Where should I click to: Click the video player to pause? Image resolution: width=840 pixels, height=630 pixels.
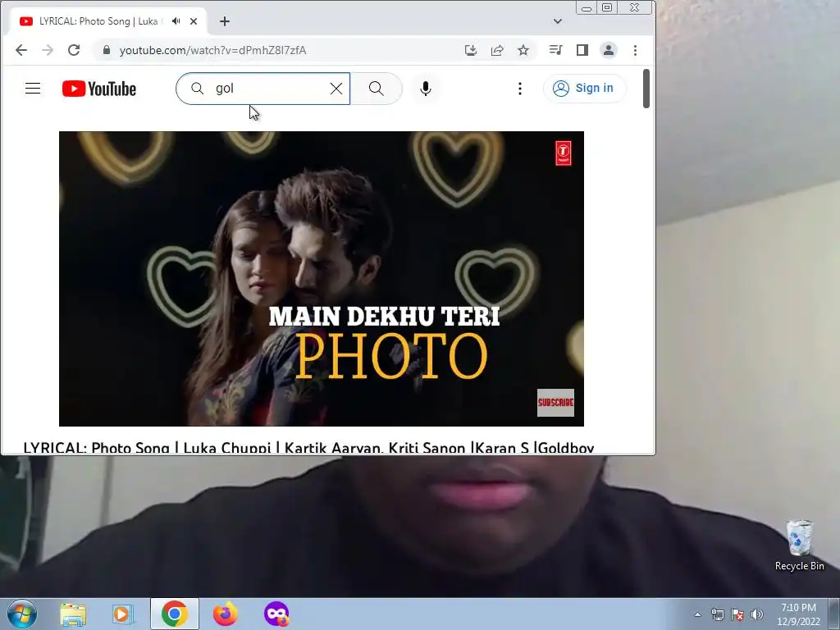pyautogui.click(x=322, y=279)
